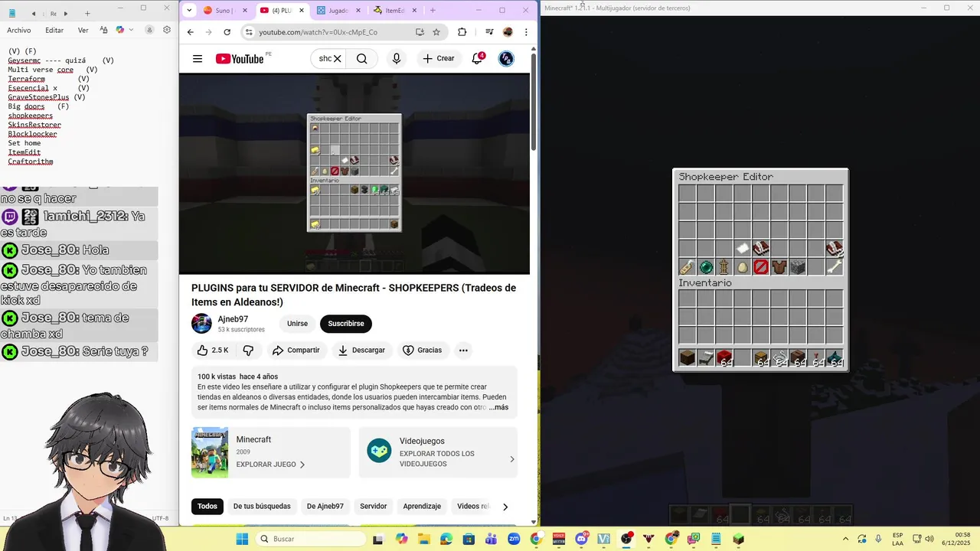Expand Videojuegos explore chevron

coord(511,459)
